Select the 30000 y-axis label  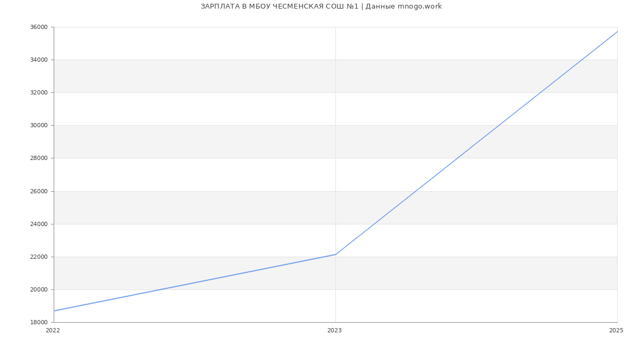coord(39,125)
